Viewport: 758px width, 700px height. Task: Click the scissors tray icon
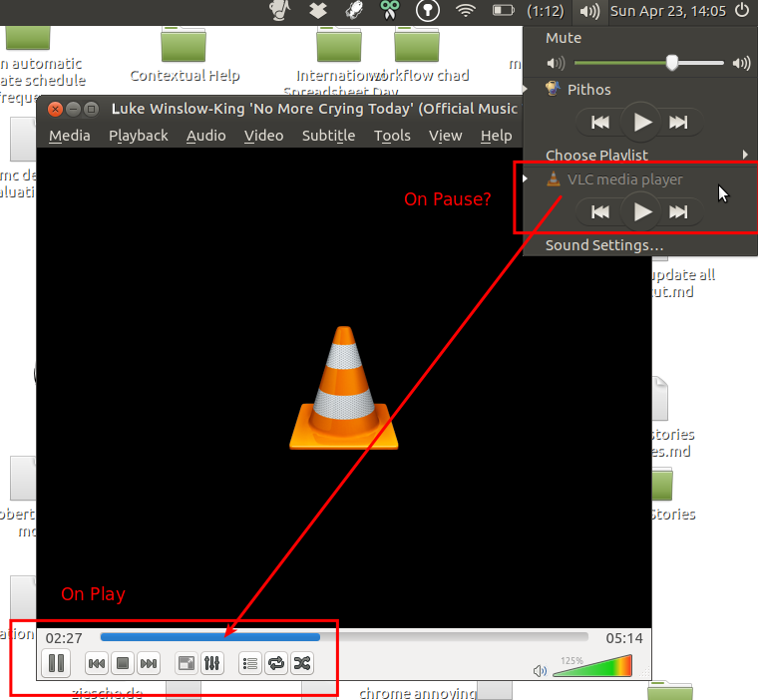point(390,10)
